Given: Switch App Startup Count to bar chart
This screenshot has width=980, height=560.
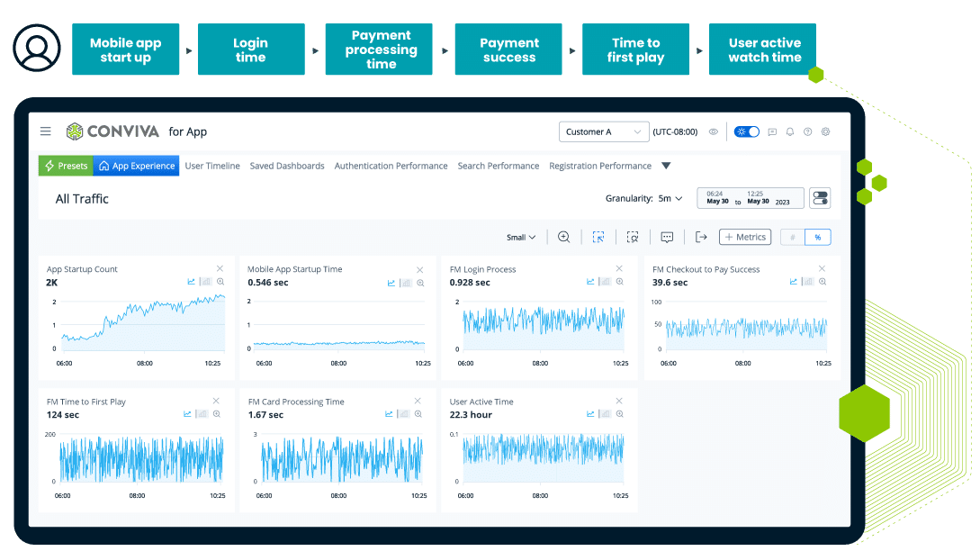Looking at the screenshot, I should click(204, 282).
